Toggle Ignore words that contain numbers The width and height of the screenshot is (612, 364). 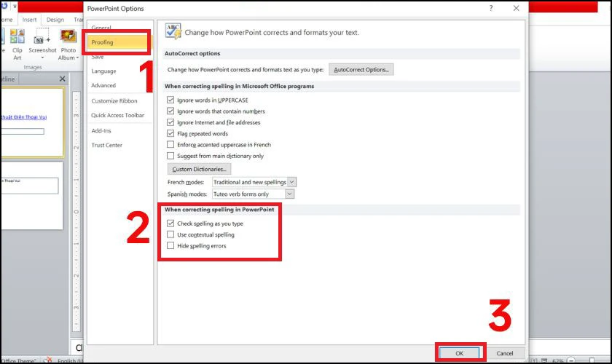[170, 111]
